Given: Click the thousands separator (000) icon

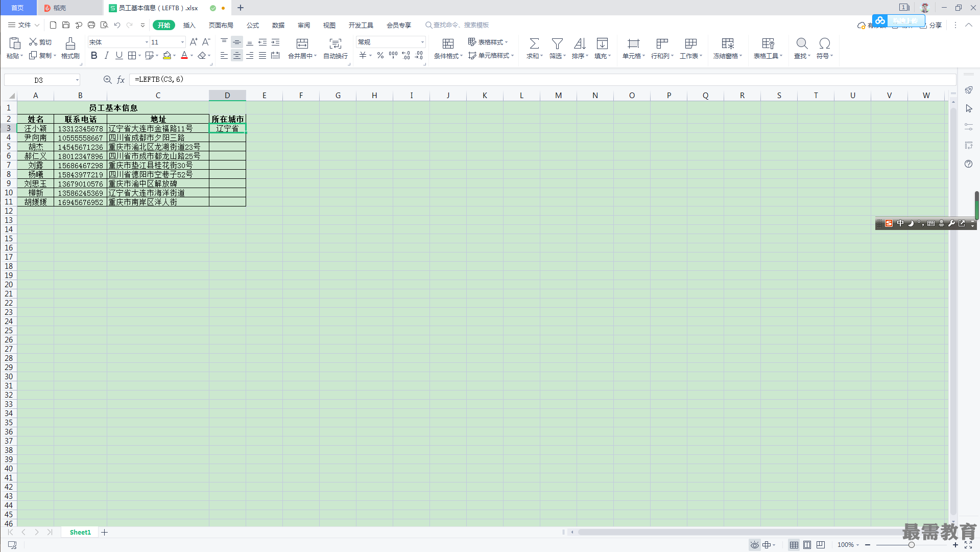Looking at the screenshot, I should pos(393,56).
